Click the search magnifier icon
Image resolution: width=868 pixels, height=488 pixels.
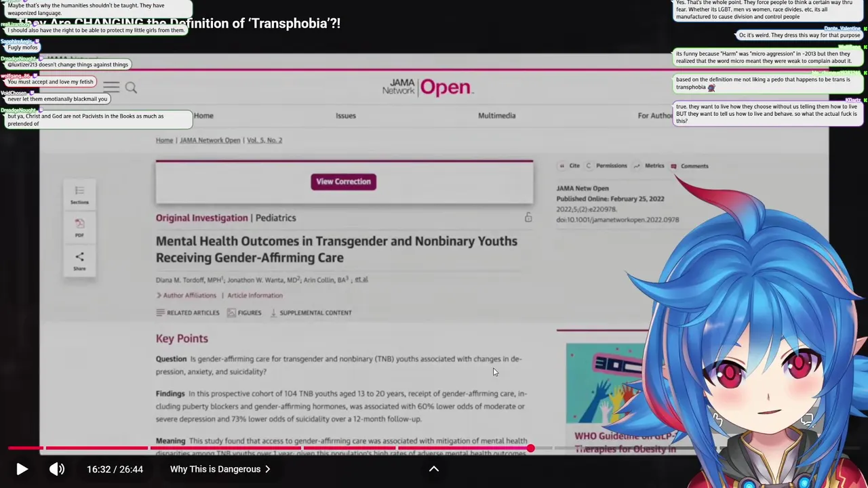point(131,87)
